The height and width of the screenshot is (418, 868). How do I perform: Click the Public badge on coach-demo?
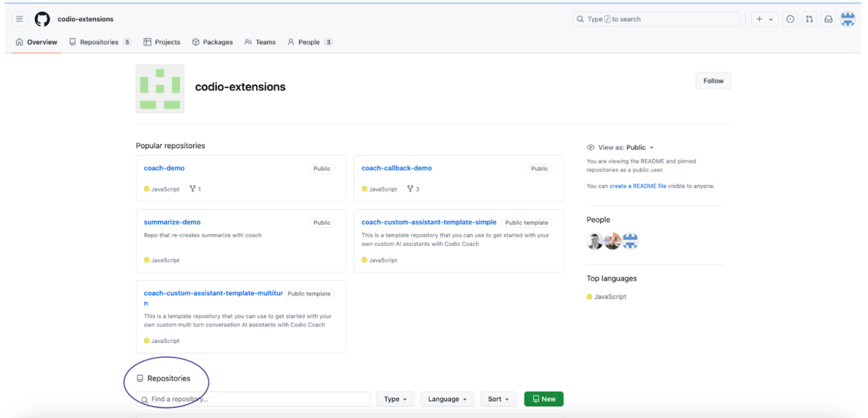(322, 168)
